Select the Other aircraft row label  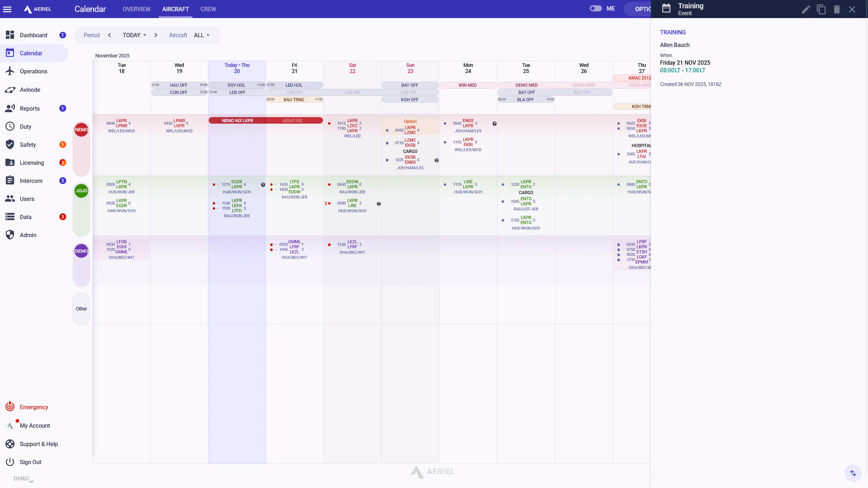click(81, 309)
